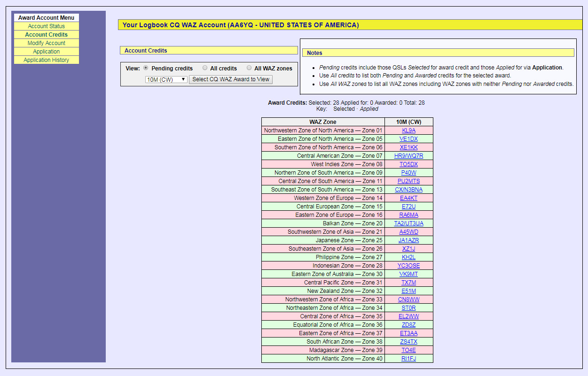Click the JA1AZR Japanese Zone link
This screenshot has width=588, height=376.
(x=408, y=240)
